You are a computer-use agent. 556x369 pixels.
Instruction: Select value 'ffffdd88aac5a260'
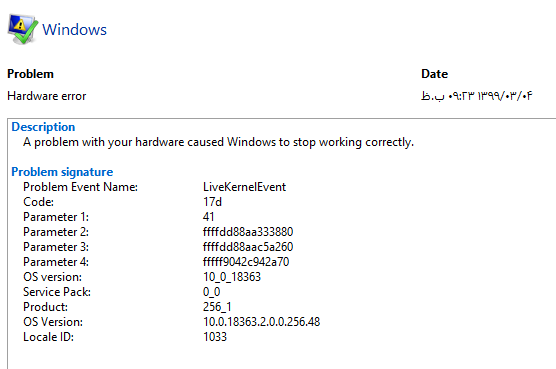pos(248,247)
